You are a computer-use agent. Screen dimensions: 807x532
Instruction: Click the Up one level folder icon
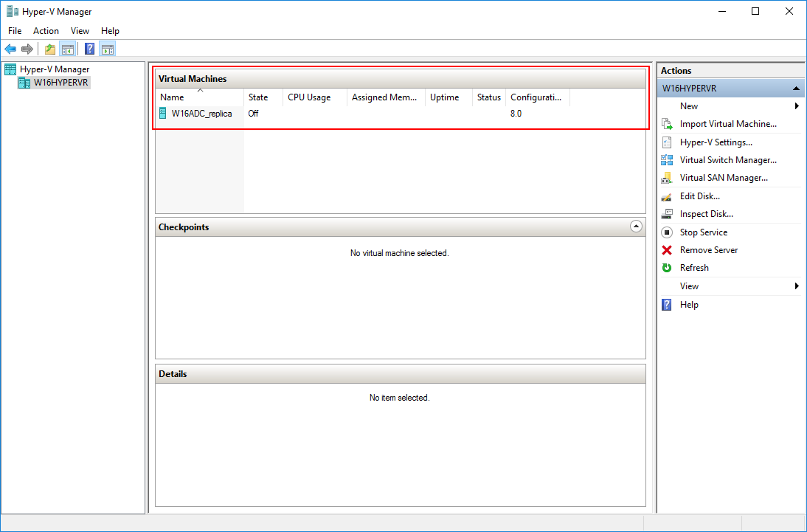(50, 49)
